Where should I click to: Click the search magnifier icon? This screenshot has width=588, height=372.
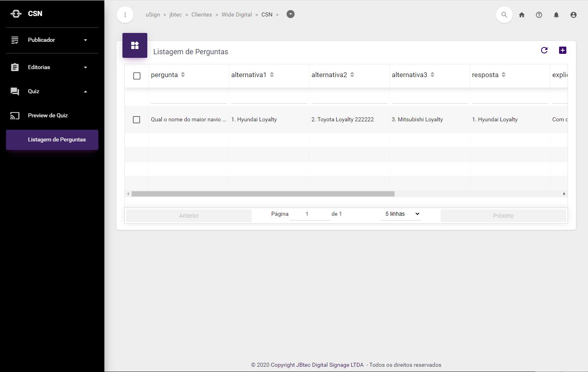pos(504,15)
